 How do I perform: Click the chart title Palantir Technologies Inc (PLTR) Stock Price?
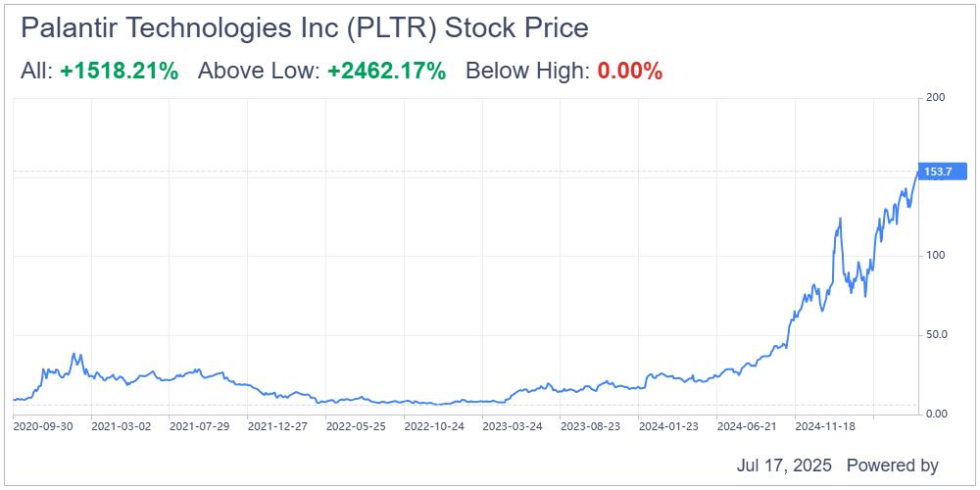point(305,28)
